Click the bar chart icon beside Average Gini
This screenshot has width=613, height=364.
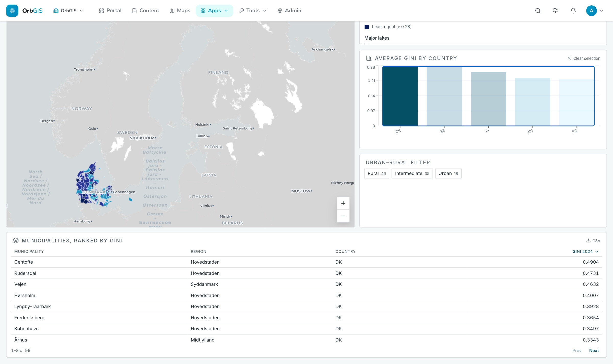tap(369, 58)
